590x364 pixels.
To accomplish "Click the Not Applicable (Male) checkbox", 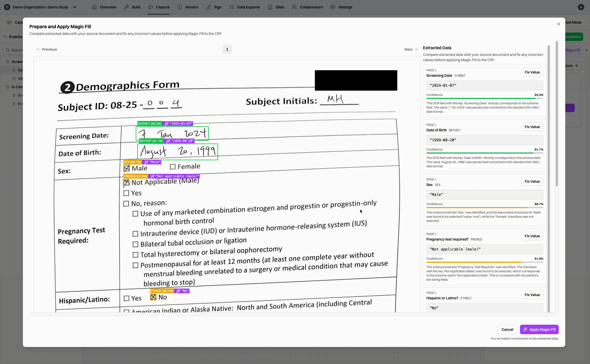I will pyautogui.click(x=126, y=182).
